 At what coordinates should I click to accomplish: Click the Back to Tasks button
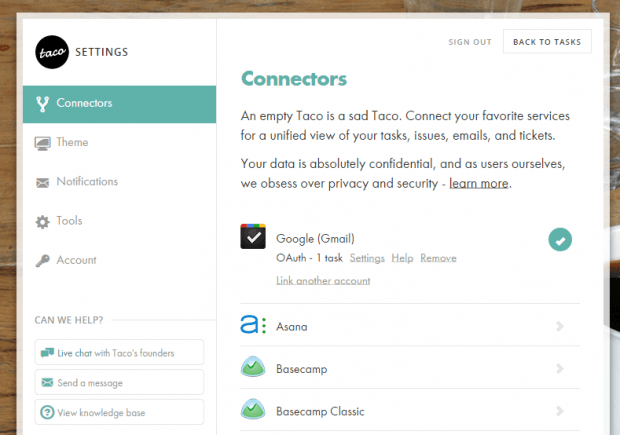click(x=547, y=41)
